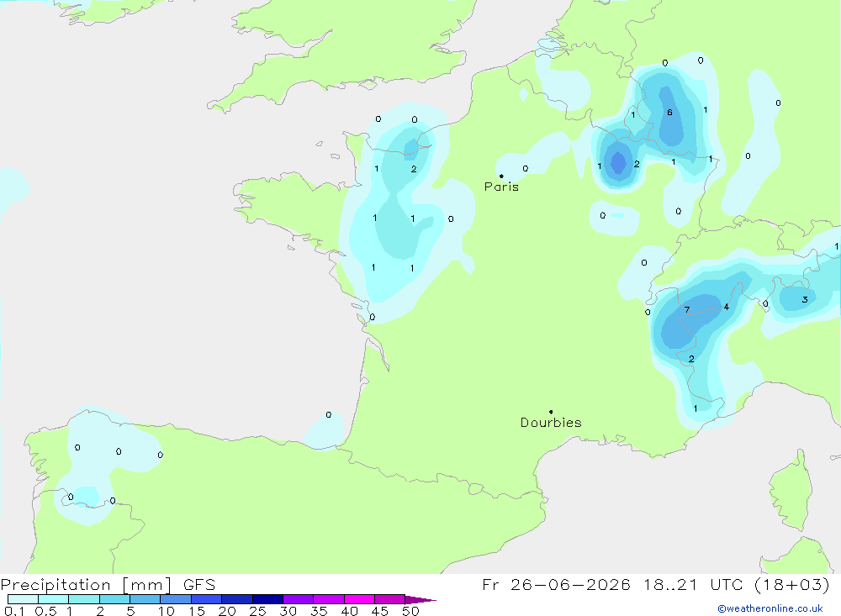
Task: Click the legend value '0.5'
Action: click(x=45, y=611)
